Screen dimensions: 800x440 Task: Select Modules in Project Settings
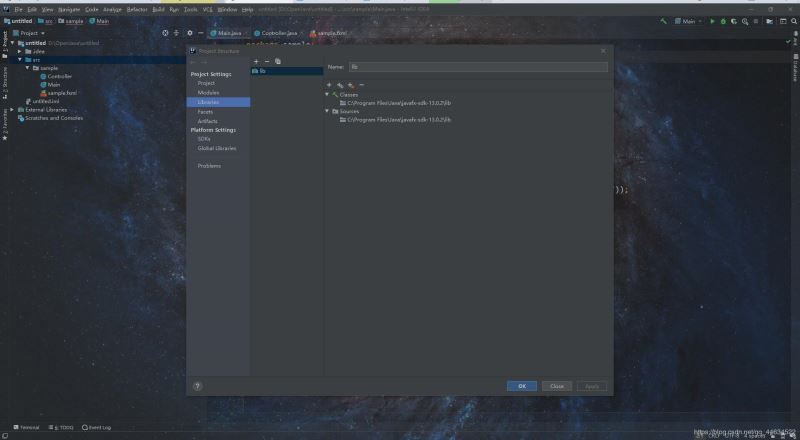point(208,93)
